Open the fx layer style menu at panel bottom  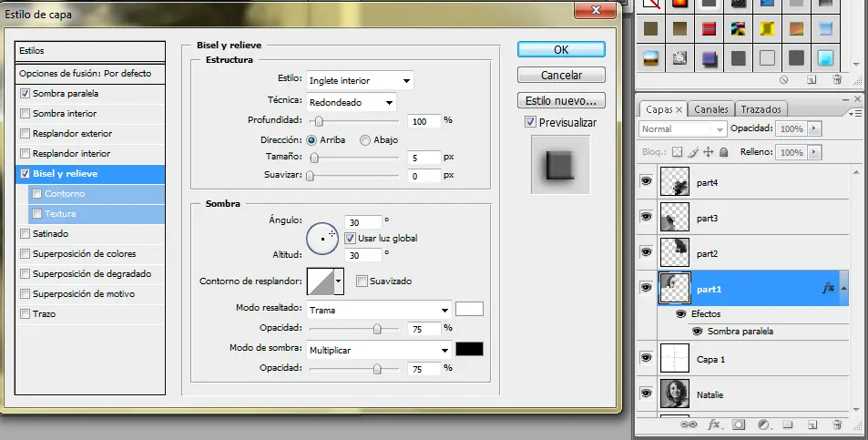coord(714,425)
